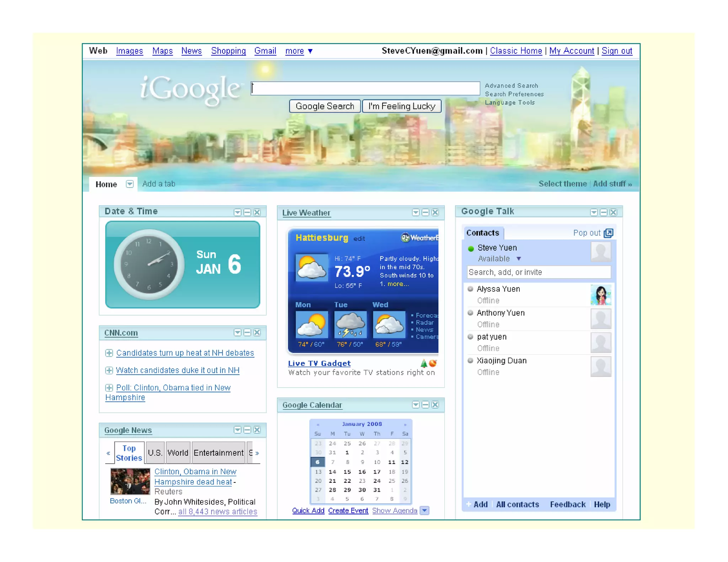
Task: Open the Show Agenda dropdown arrow
Action: (x=424, y=510)
